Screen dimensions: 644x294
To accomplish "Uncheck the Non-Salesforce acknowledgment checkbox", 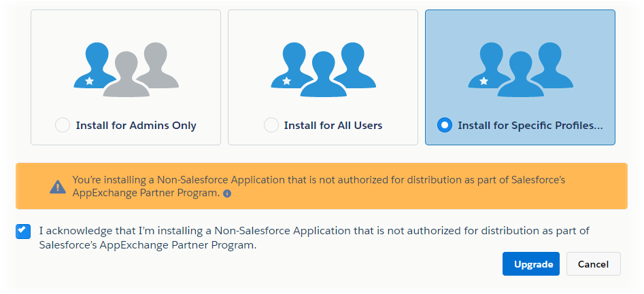I will [x=22, y=232].
